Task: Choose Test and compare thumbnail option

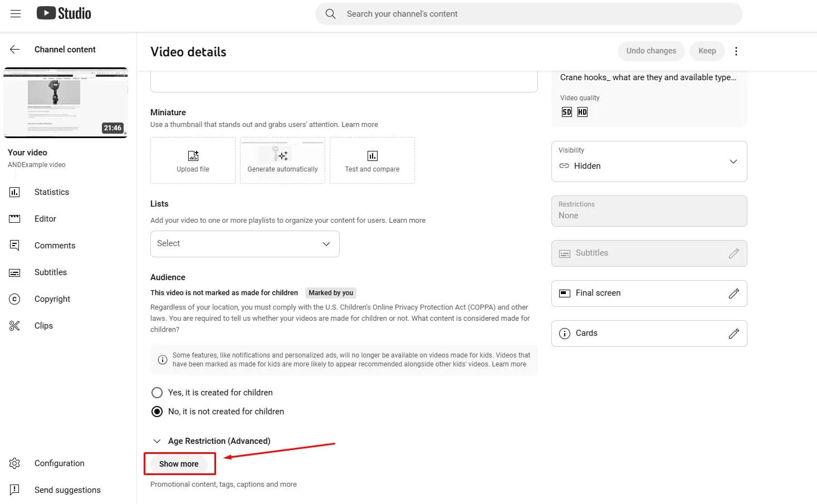Action: pos(372,160)
